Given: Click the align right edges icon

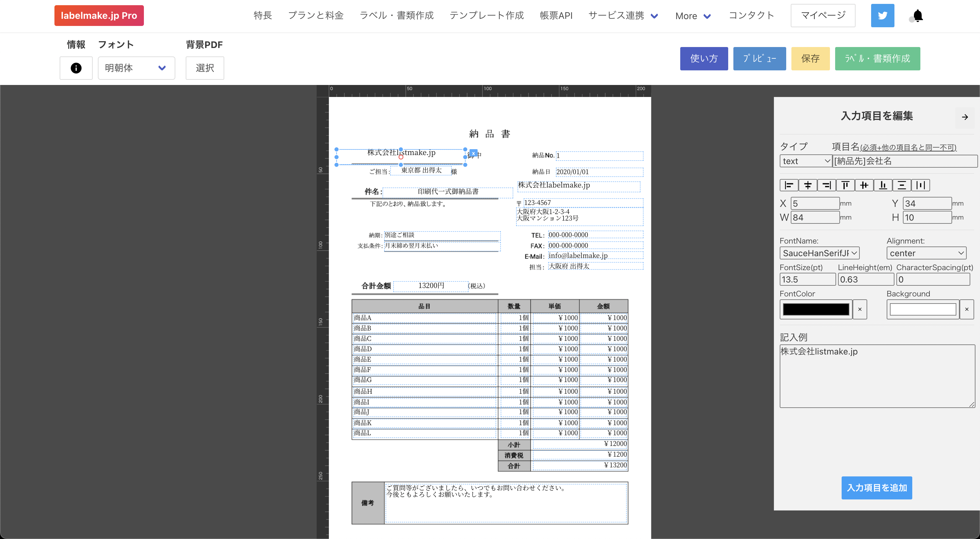Looking at the screenshot, I should pyautogui.click(x=826, y=186).
